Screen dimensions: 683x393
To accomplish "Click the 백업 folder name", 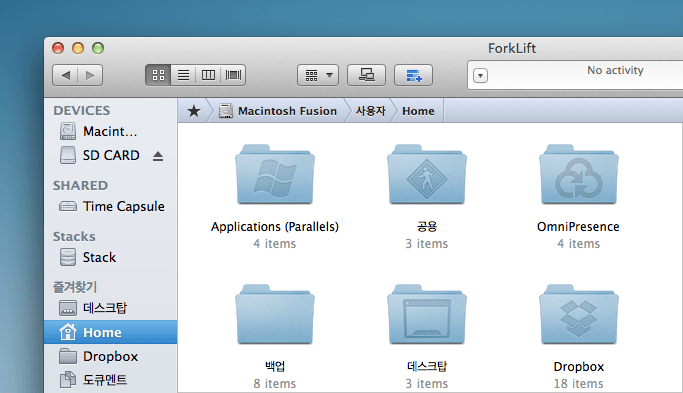I will click(x=275, y=366).
